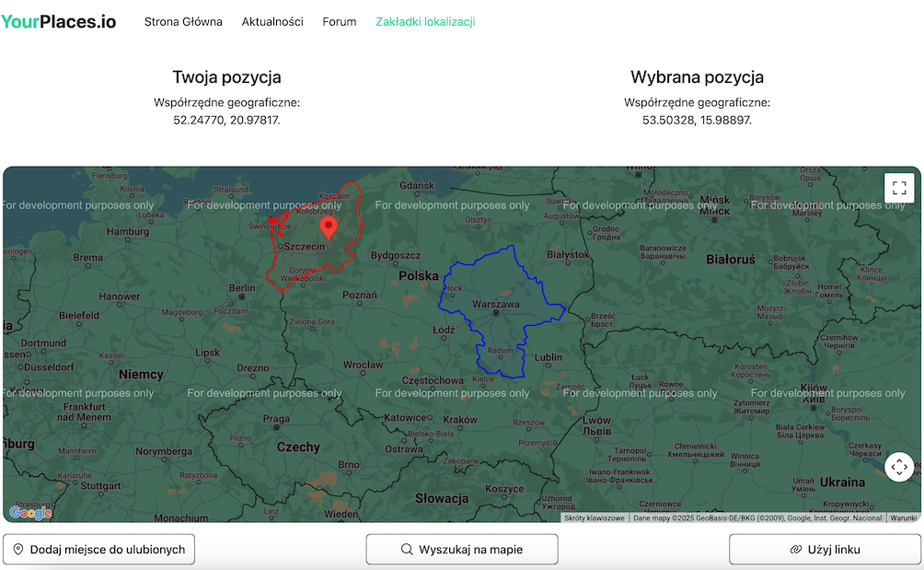
Task: Click the magnifier icon beside 'Wyszukaj na mapie'
Action: (x=407, y=550)
